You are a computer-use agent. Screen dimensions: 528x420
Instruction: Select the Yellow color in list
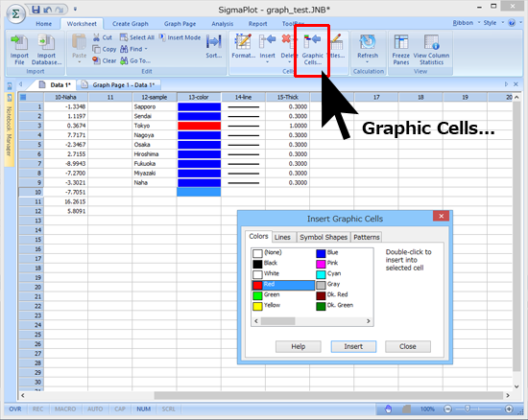pyautogui.click(x=267, y=306)
